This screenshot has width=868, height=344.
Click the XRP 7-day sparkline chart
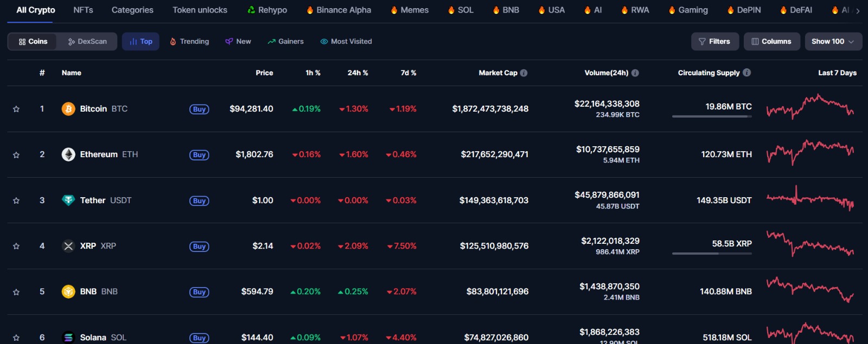point(810,243)
